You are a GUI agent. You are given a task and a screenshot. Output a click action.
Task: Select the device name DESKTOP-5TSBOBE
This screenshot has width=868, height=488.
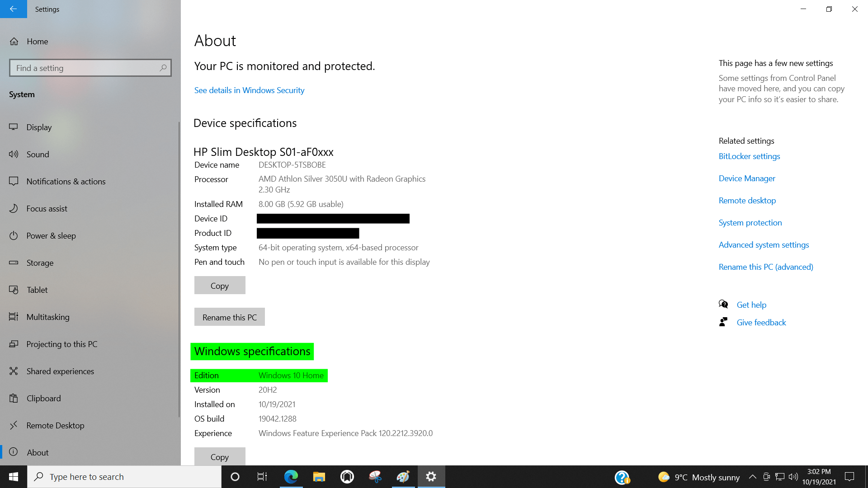click(292, 165)
